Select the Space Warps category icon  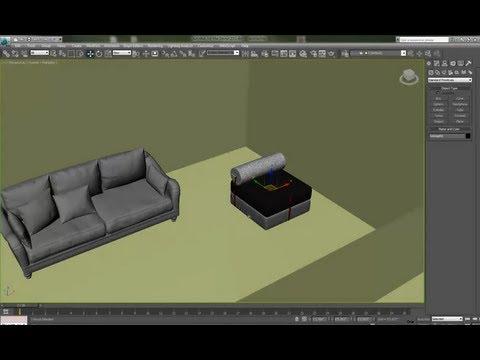[x=463, y=72]
